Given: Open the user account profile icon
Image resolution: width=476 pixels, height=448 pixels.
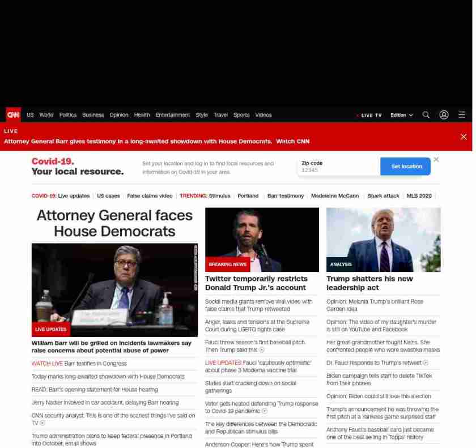Looking at the screenshot, I should [444, 114].
